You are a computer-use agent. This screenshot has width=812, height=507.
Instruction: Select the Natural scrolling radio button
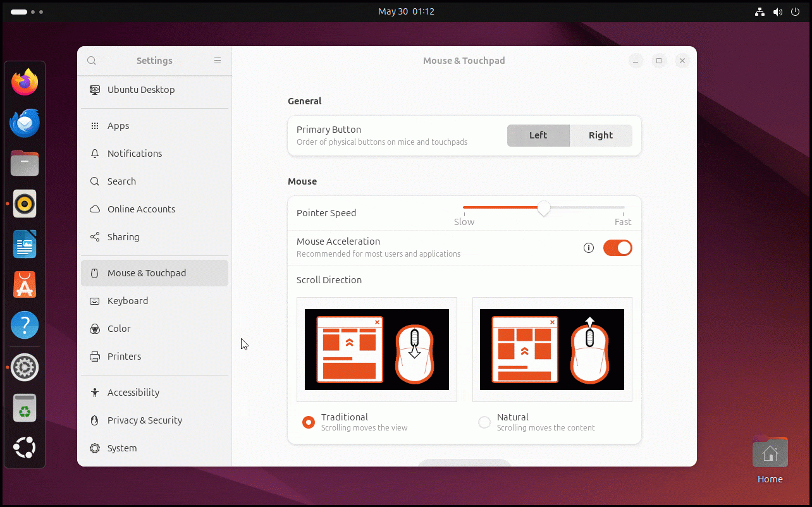[484, 422]
